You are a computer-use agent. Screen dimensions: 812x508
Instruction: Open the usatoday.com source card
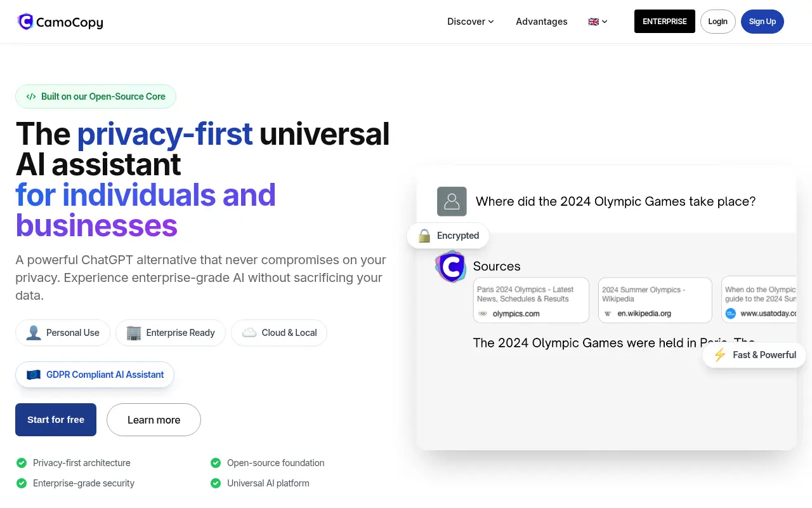pos(759,300)
